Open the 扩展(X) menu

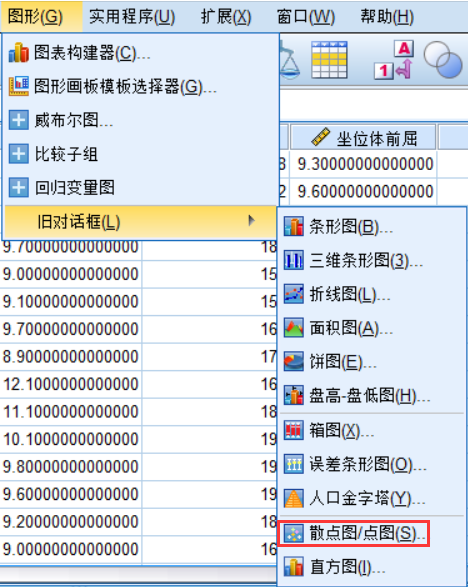point(225,16)
